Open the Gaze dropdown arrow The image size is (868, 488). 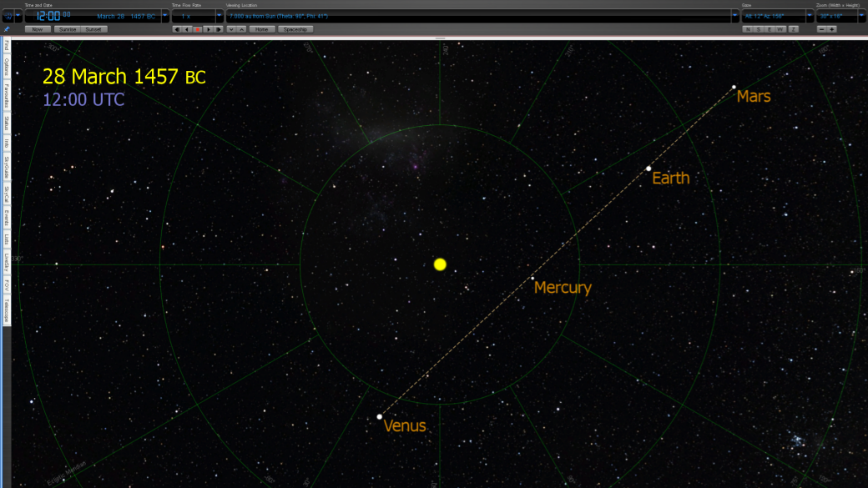pos(810,16)
